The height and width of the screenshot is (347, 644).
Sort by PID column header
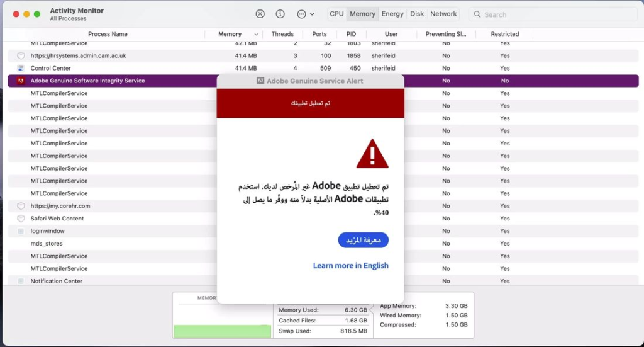[351, 34]
